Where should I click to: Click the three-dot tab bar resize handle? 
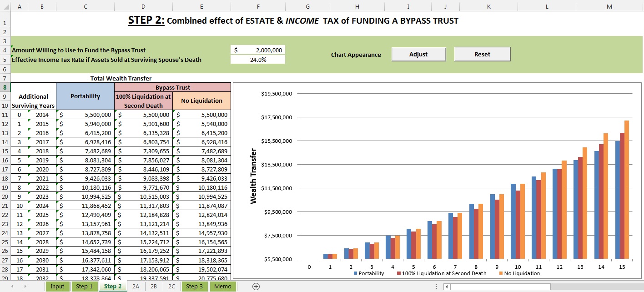click(x=436, y=287)
